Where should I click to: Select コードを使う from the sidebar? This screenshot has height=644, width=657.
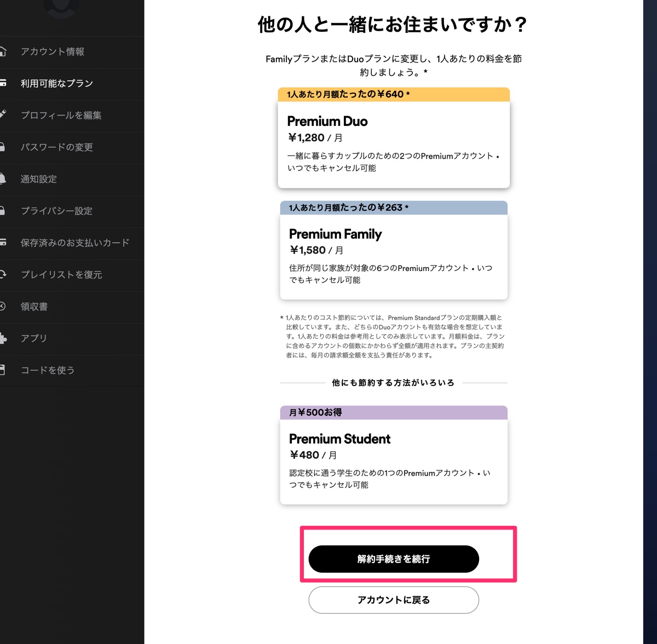tap(48, 370)
